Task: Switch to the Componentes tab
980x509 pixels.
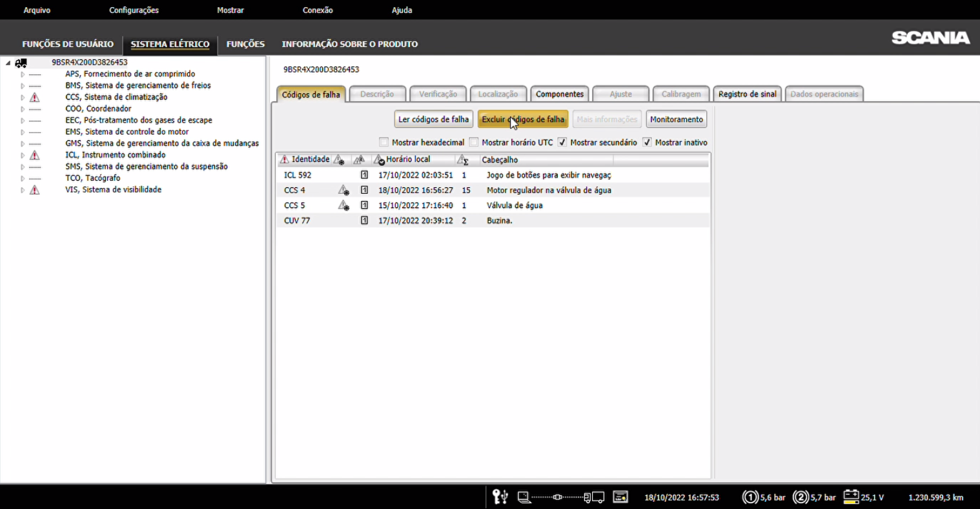Action: tap(559, 94)
